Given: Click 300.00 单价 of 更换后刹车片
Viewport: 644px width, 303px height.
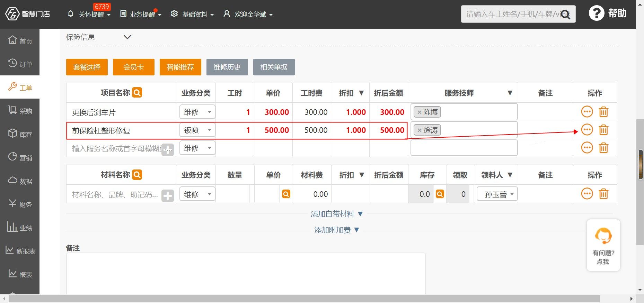Looking at the screenshot, I should click(x=276, y=112).
